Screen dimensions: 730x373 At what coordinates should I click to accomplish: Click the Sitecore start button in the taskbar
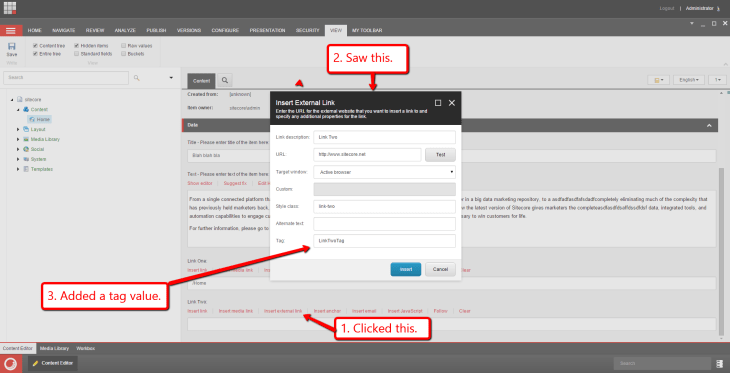tap(11, 363)
